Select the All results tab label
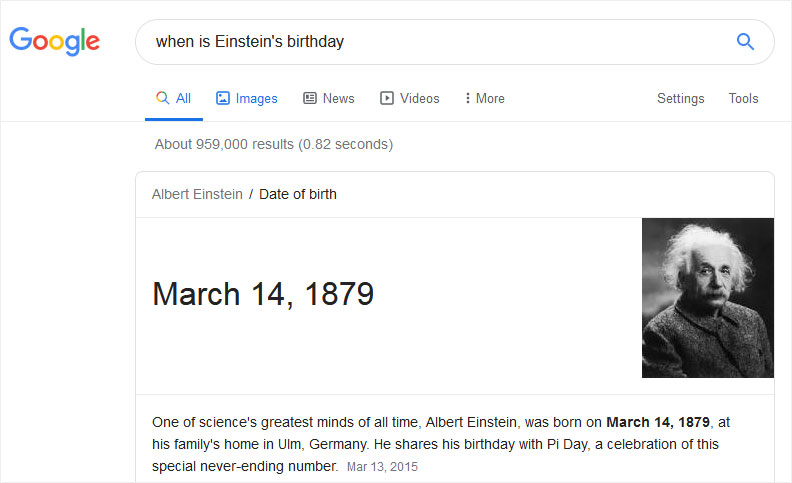This screenshot has width=792, height=483. tap(183, 98)
